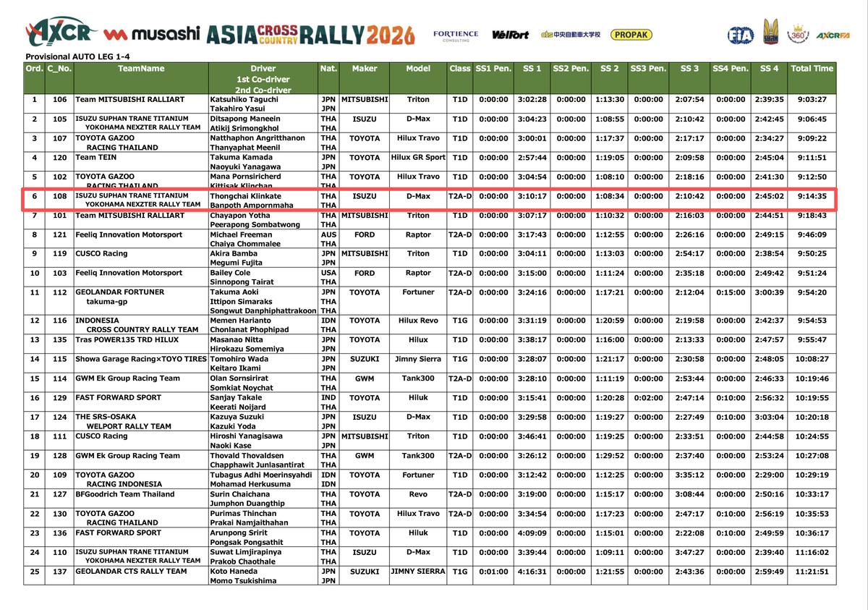Click total time 11:21:51
Viewport: 868px width, 610px height.
pyautogui.click(x=812, y=572)
